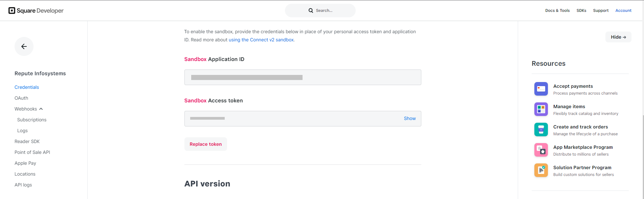Collapse the Webhooks menu chevron
Screen dimensions: 644x199
click(x=41, y=109)
